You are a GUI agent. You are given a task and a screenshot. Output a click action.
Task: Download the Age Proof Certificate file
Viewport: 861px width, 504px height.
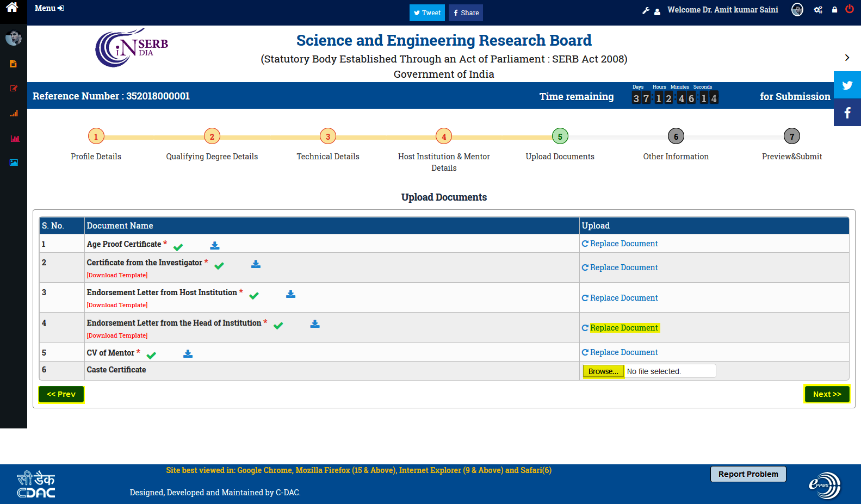(x=215, y=246)
